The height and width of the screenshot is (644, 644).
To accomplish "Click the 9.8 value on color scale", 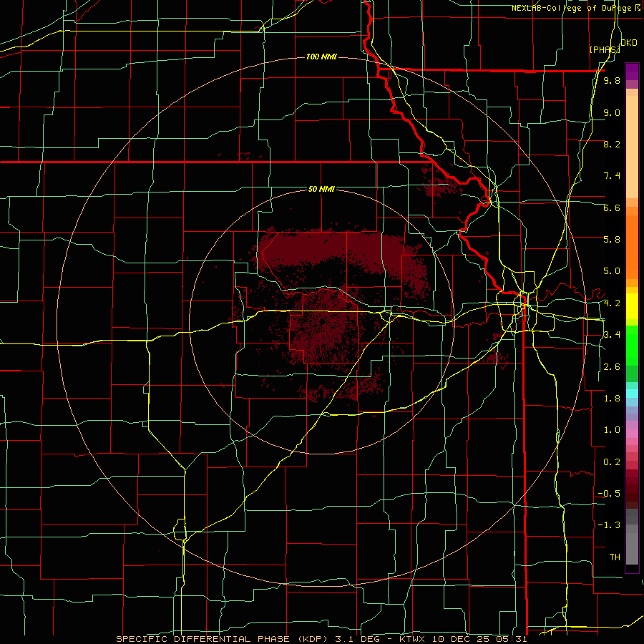I will (x=612, y=80).
